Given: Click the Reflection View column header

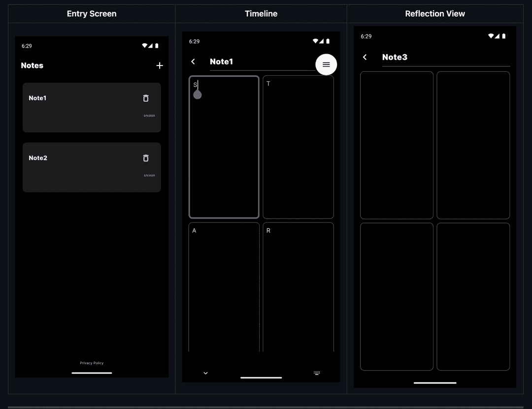Looking at the screenshot, I should (x=435, y=14).
